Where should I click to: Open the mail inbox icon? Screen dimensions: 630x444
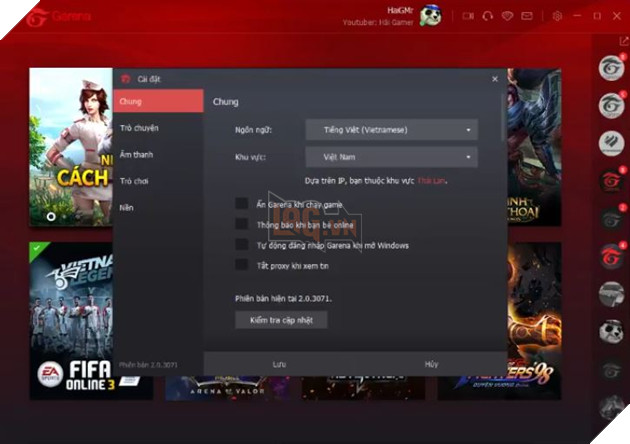pyautogui.click(x=527, y=16)
